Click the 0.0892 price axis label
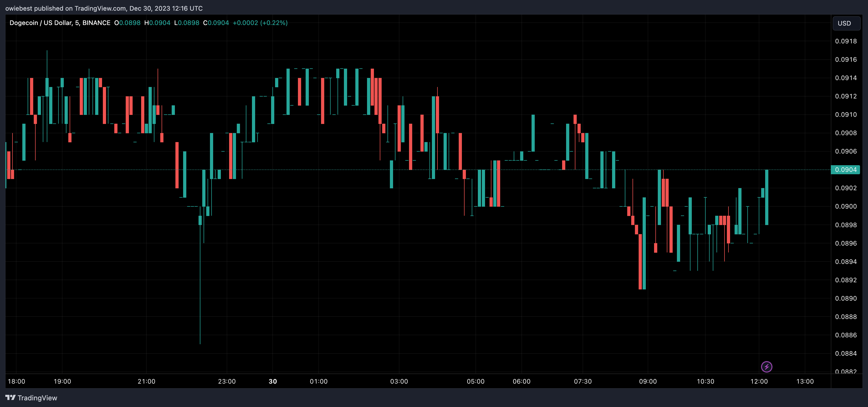This screenshot has width=868, height=407. 846,280
